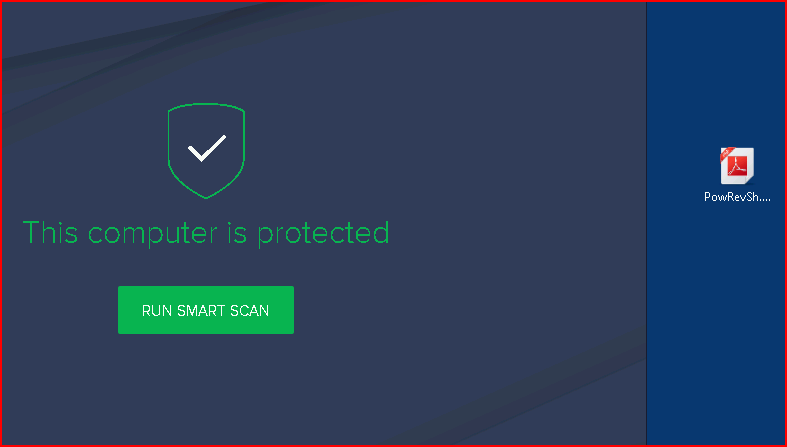
Task: Click the word "computer" in status headline
Action: click(154, 234)
